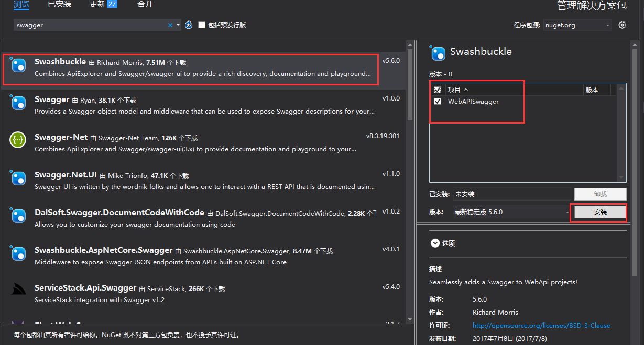
Task: Click the Swashbuckle icon in details panel
Action: [438, 53]
